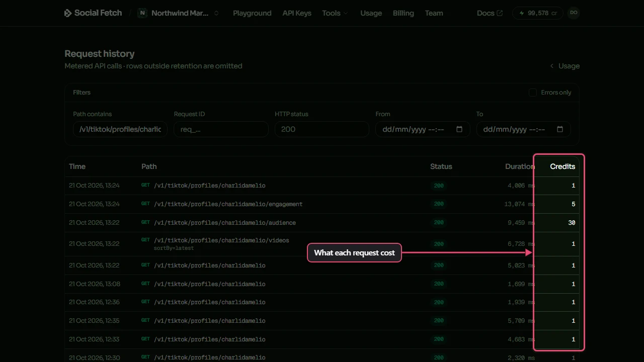Click the GET method label in the 1,939 ms row
The image size is (644, 362).
point(145,302)
